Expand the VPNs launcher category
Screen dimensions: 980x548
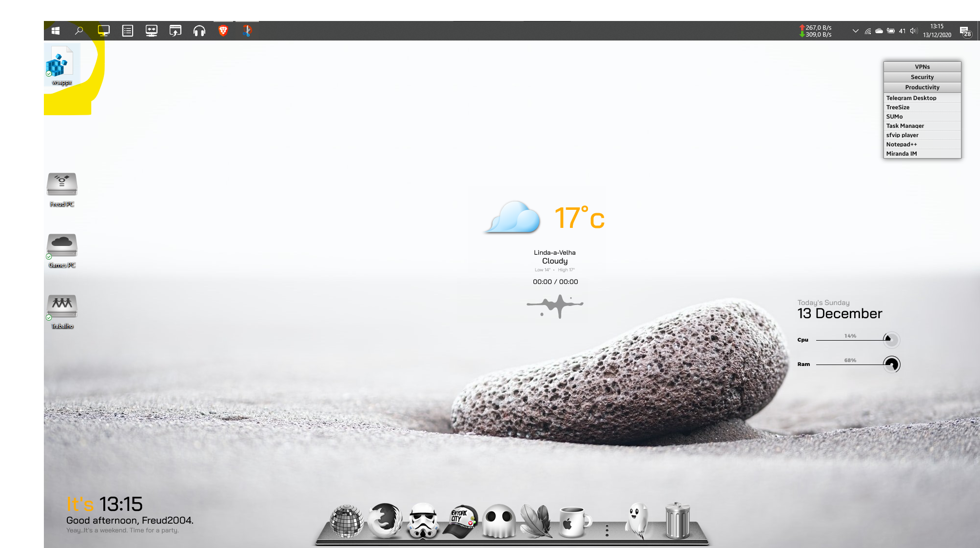(922, 67)
